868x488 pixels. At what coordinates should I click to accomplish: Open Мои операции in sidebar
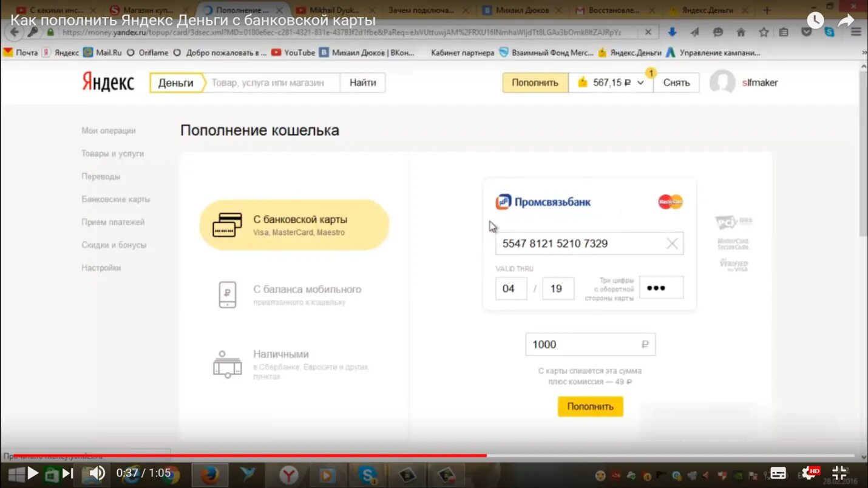[109, 130]
